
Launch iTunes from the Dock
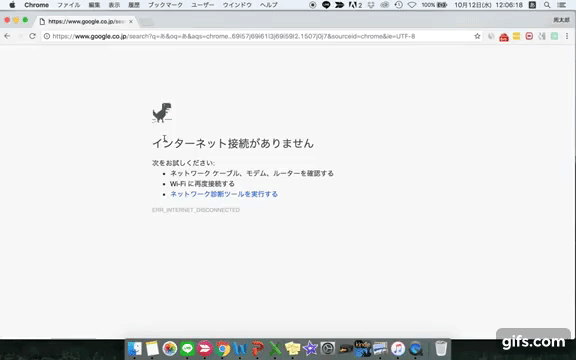click(398, 348)
